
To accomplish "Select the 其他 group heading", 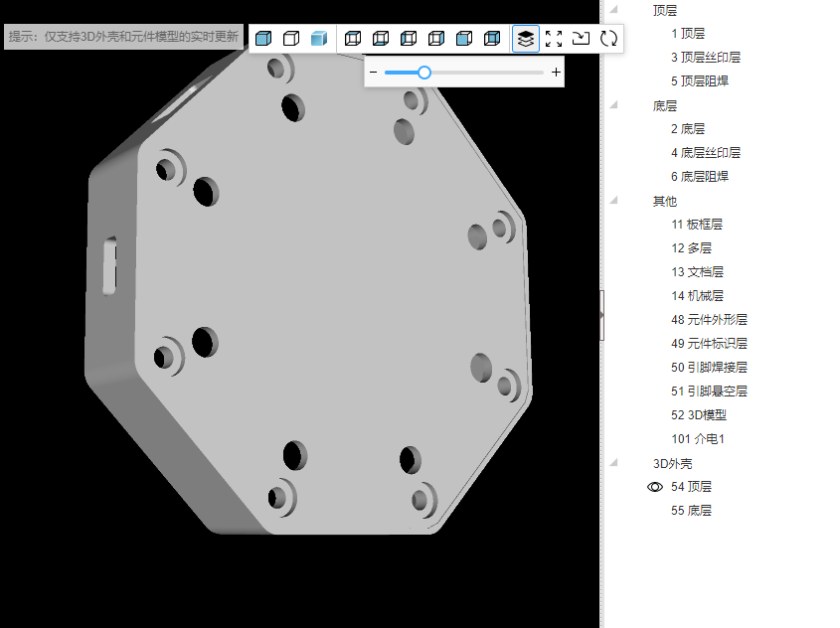I will 665,202.
